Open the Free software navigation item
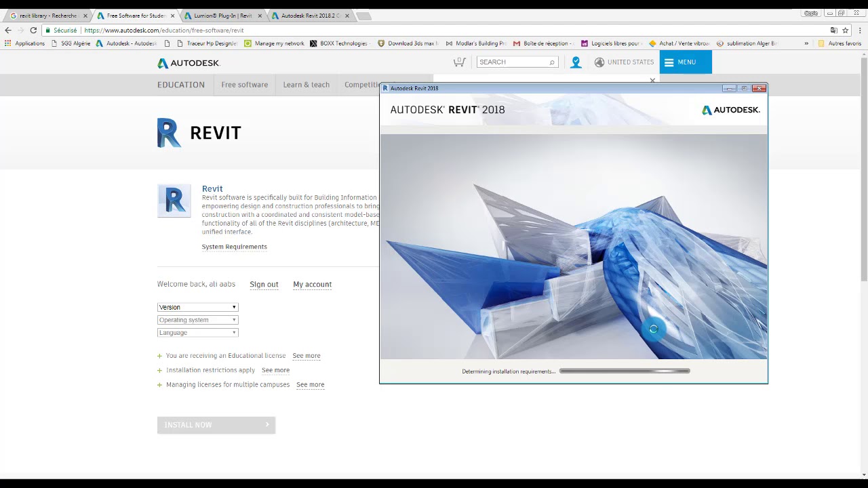Viewport: 868px width, 488px height. coord(245,85)
